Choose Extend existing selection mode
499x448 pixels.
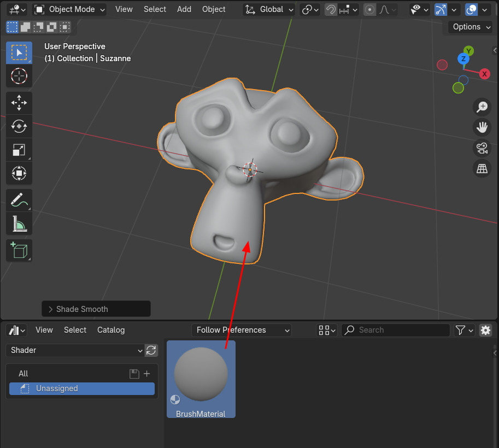tap(26, 27)
